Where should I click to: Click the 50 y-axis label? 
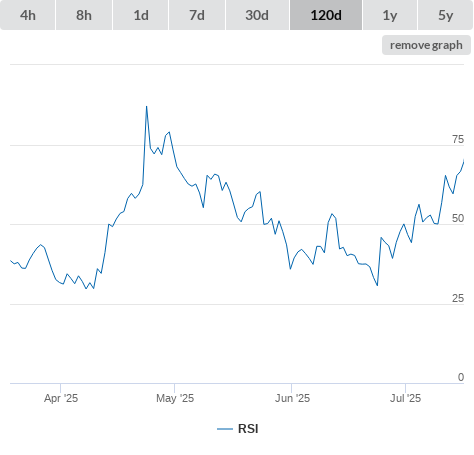click(458, 218)
